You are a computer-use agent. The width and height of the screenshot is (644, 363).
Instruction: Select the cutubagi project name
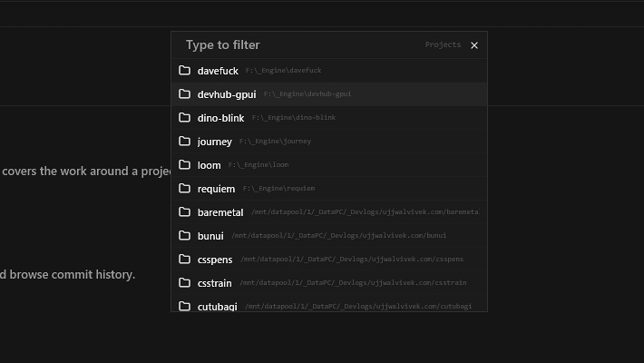218,307
